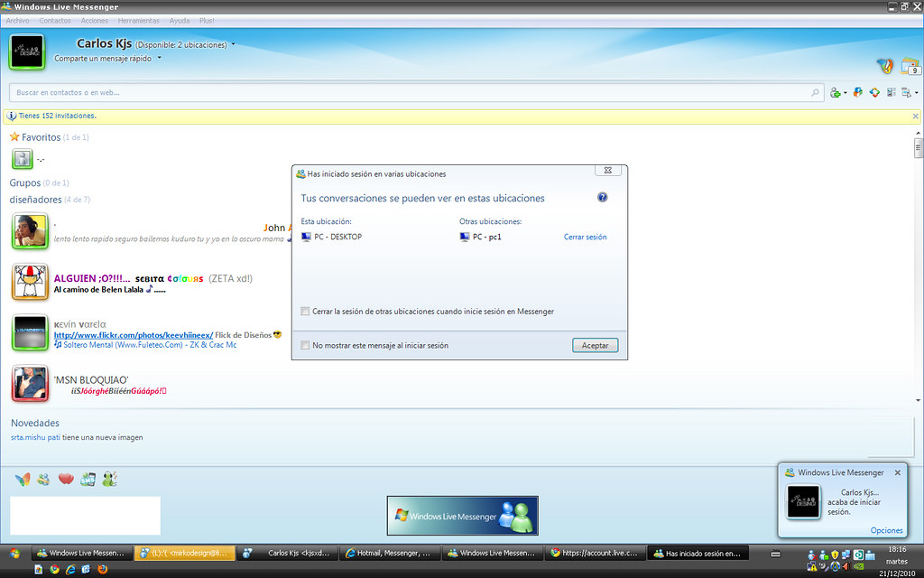Click the help question mark in dialog
This screenshot has width=924, height=578.
coord(602,197)
